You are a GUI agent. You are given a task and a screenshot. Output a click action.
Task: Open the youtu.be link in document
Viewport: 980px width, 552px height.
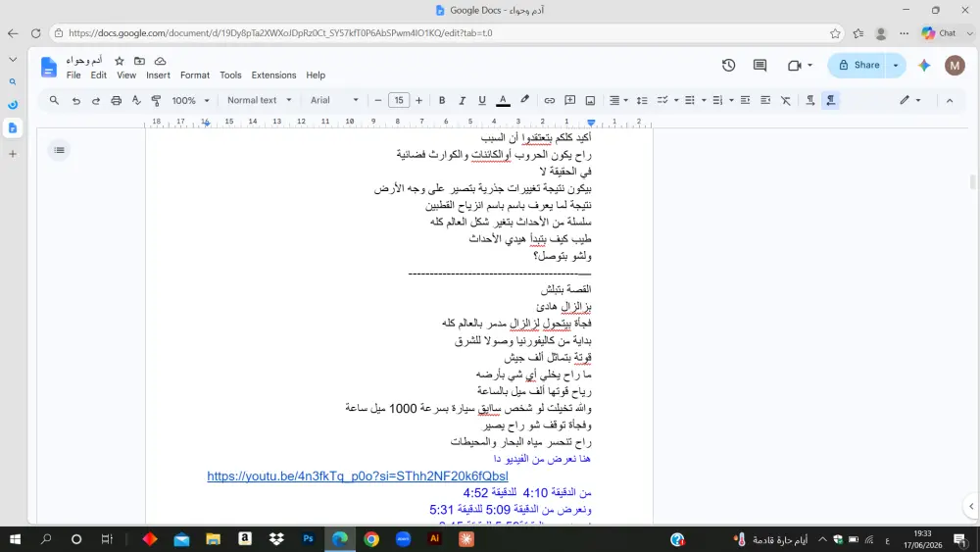358,477
